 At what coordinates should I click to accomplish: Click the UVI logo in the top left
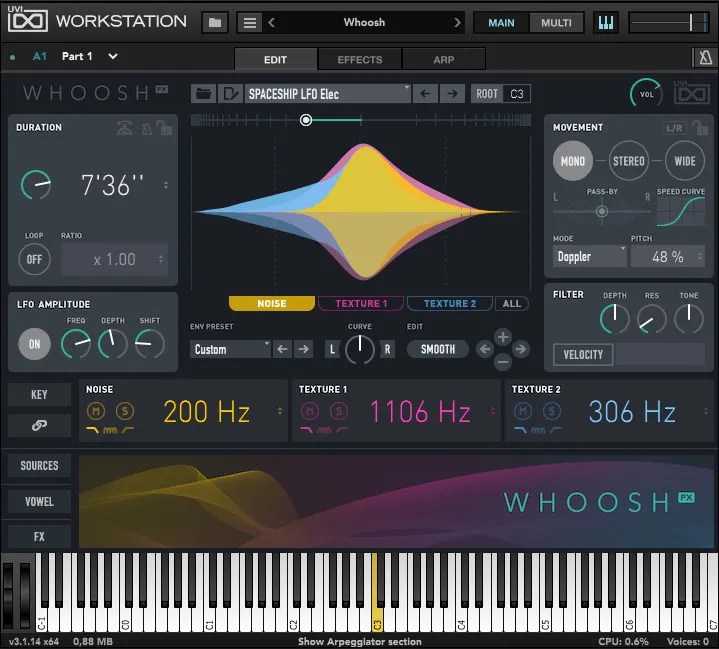pos(28,20)
